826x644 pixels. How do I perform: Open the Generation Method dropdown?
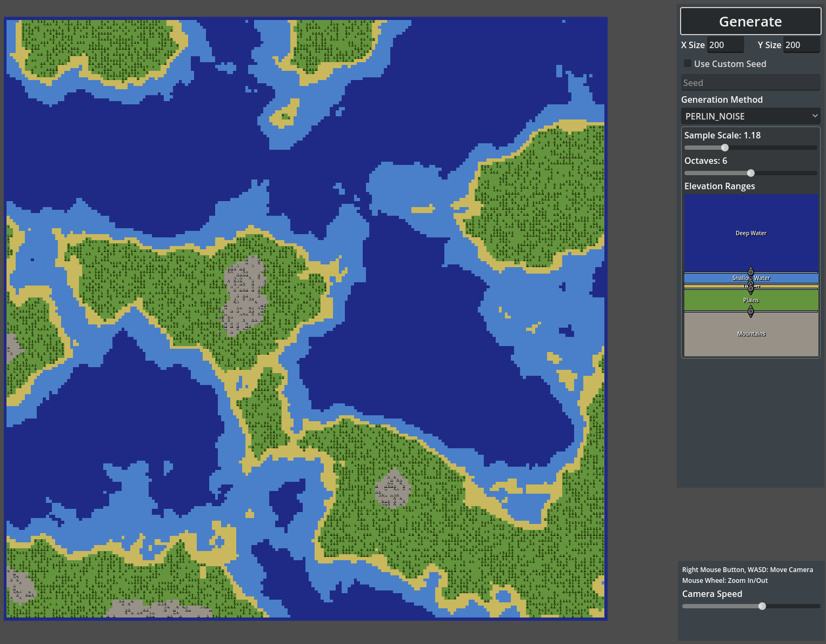[x=750, y=116]
